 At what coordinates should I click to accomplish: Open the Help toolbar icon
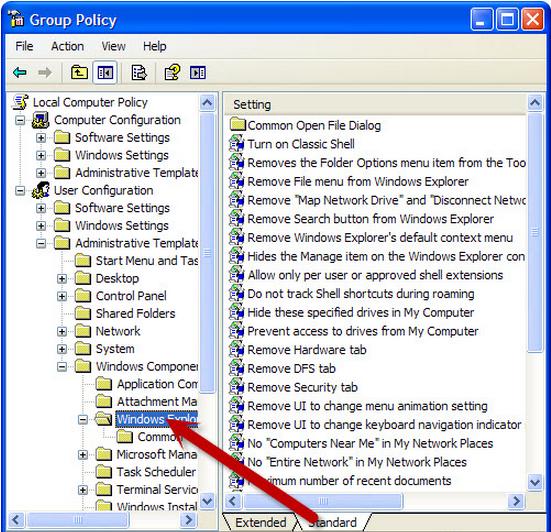(x=172, y=72)
